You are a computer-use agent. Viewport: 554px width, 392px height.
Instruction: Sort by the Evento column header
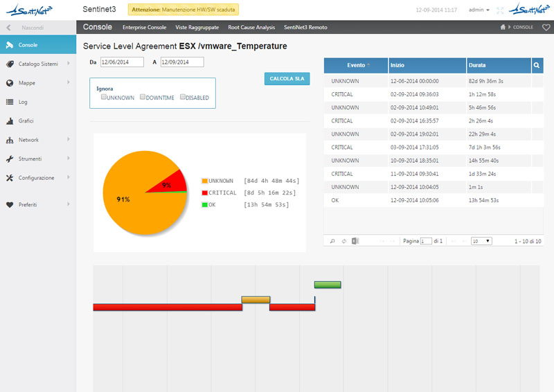pyautogui.click(x=356, y=65)
